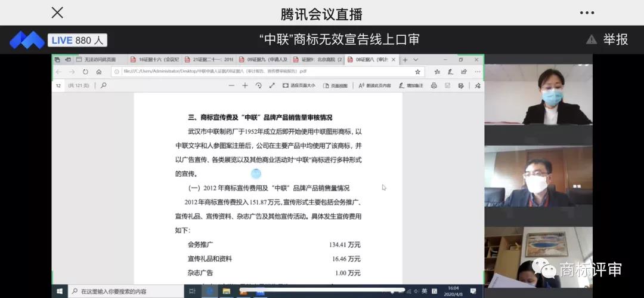
Task: Open the three-dot more options menu
Action: (x=587, y=13)
